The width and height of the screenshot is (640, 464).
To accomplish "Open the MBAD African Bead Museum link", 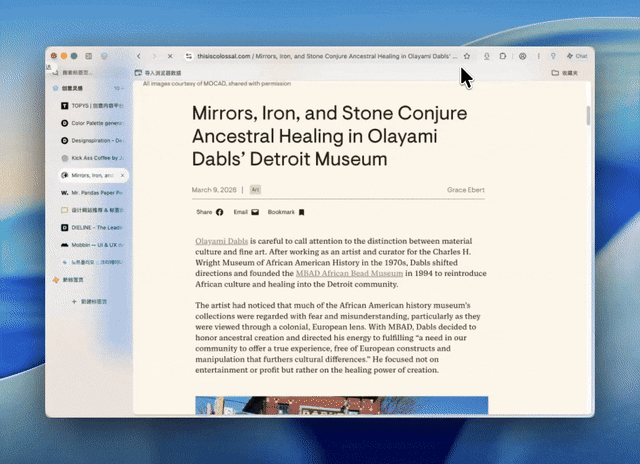I will (x=349, y=273).
